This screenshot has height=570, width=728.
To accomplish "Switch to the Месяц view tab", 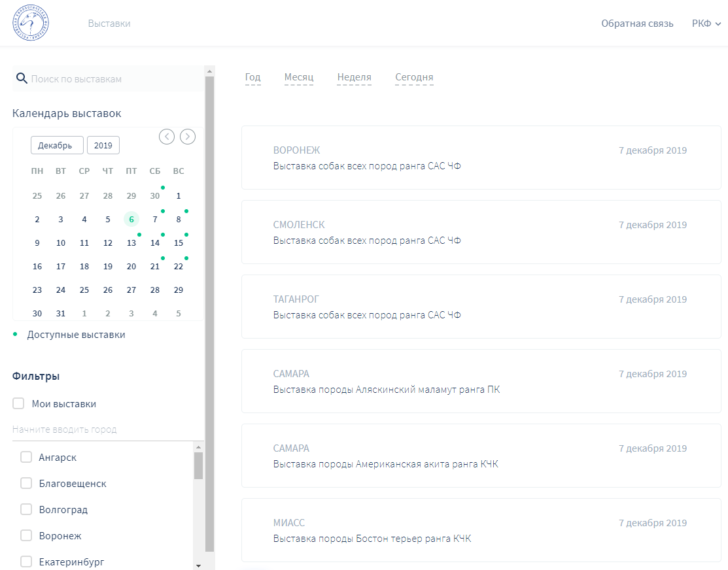I will point(299,77).
